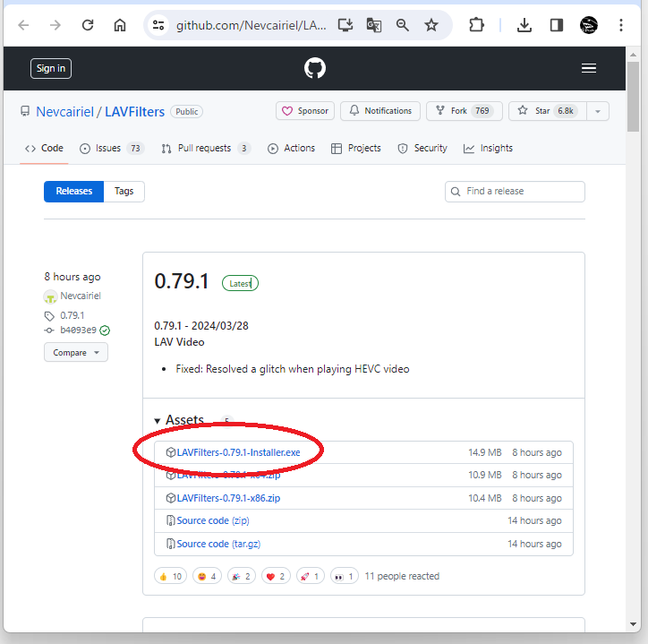Click the install app icon in address bar
The image size is (648, 644).
click(345, 25)
